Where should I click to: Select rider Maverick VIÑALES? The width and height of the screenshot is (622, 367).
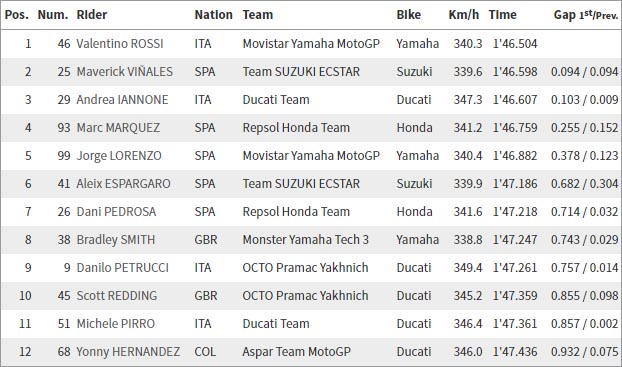coord(125,71)
